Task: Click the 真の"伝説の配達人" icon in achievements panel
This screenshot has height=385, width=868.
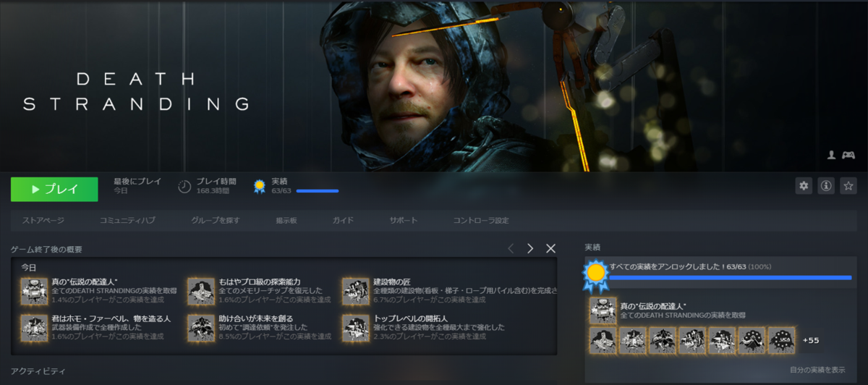Action: (603, 310)
